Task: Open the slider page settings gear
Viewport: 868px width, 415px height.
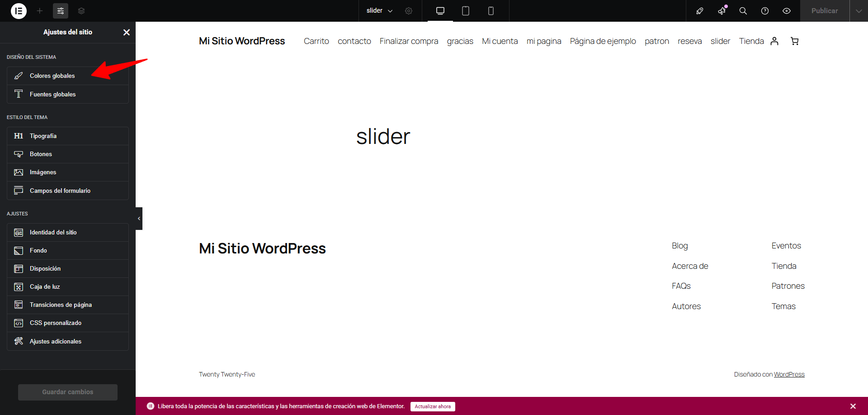Action: pyautogui.click(x=409, y=11)
